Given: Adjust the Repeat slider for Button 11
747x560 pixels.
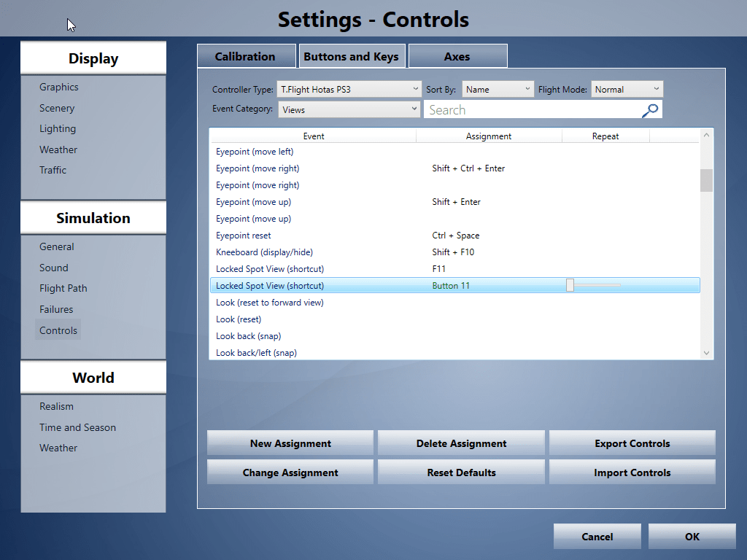Looking at the screenshot, I should coord(570,285).
